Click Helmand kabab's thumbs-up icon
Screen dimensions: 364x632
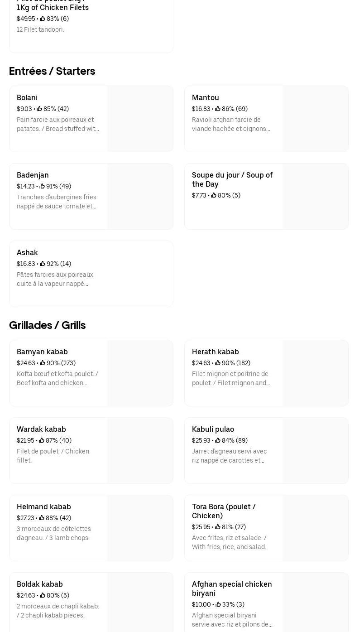pos(42,518)
